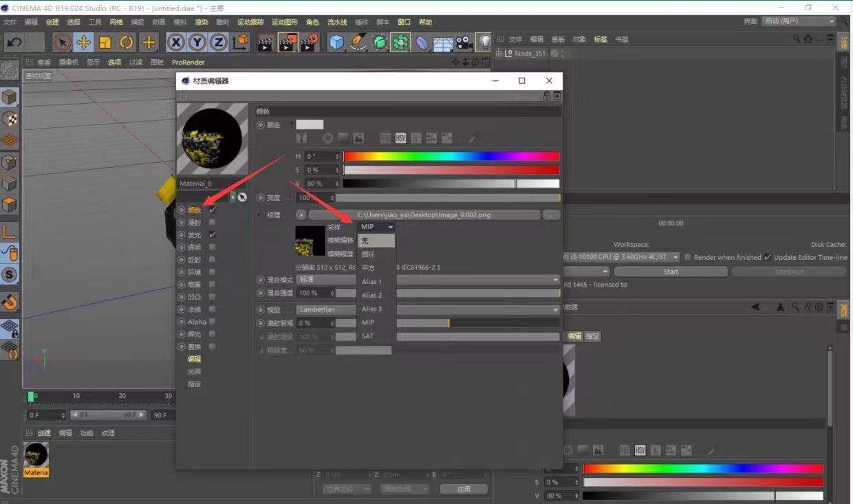This screenshot has width=853, height=504.
Task: Toggle the 凹凸 channel checkbox
Action: tap(213, 296)
